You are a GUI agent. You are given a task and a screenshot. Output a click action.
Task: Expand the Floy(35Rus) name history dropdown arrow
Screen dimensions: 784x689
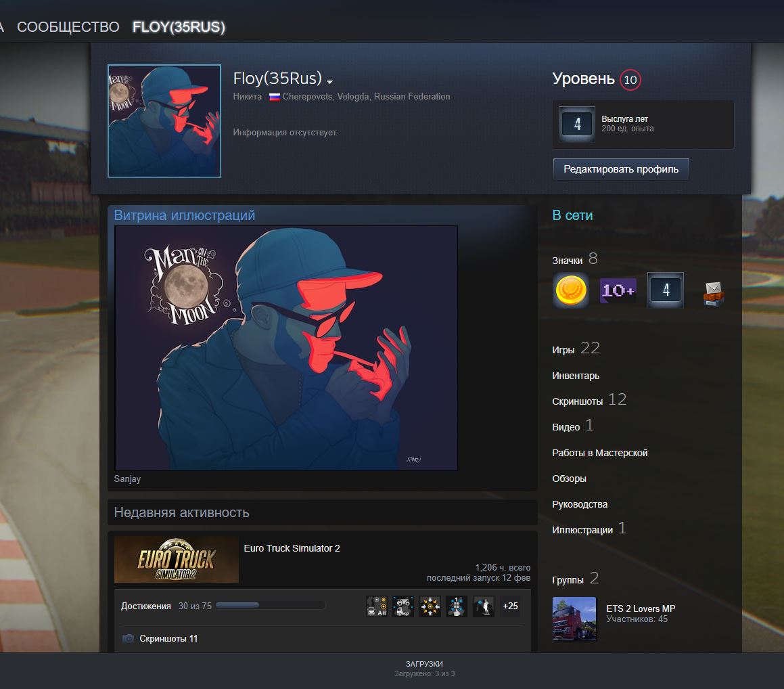tap(329, 82)
